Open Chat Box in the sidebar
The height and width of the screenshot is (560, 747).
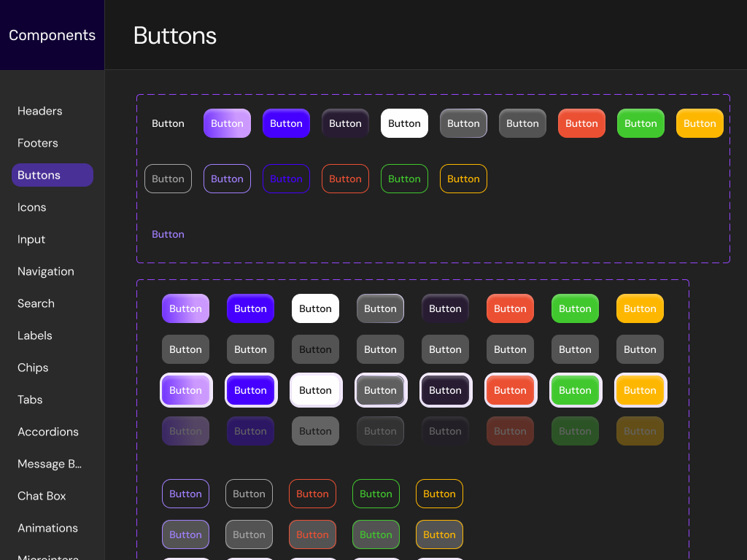[x=42, y=496]
